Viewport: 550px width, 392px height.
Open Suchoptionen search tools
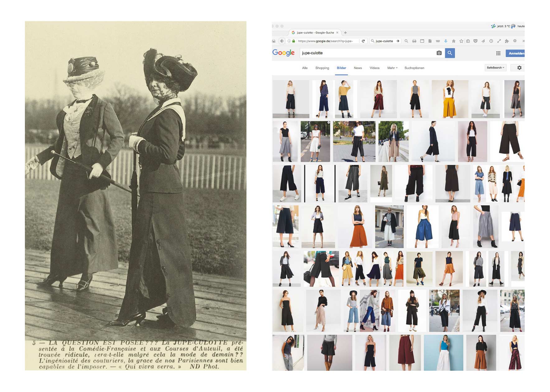(414, 68)
